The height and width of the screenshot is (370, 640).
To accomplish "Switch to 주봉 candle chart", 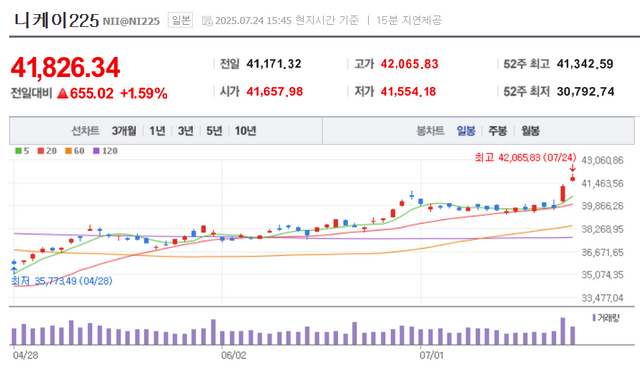I will click(498, 131).
